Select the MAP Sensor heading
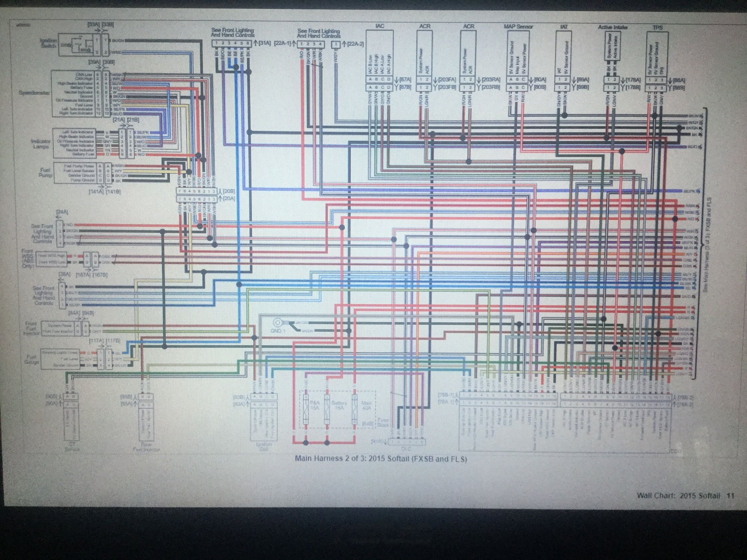The height and width of the screenshot is (560, 747). point(518,27)
